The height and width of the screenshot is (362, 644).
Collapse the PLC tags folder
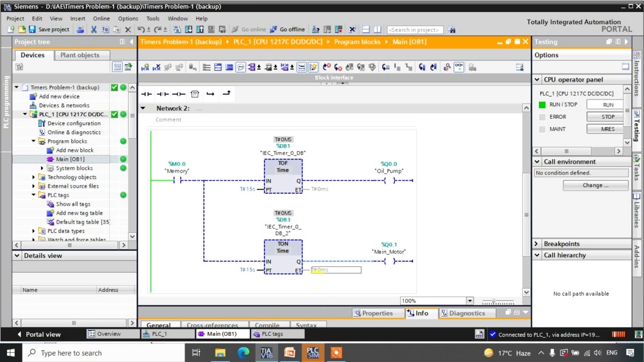click(x=34, y=195)
